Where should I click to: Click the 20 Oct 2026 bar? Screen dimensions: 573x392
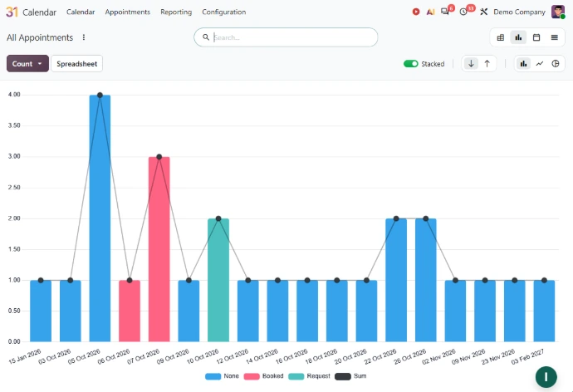[x=366, y=311]
